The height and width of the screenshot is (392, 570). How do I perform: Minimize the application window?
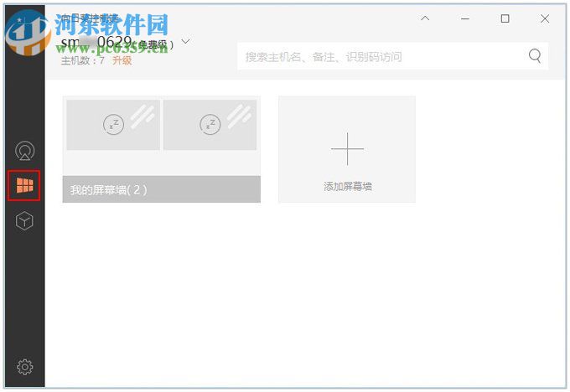pyautogui.click(x=465, y=18)
